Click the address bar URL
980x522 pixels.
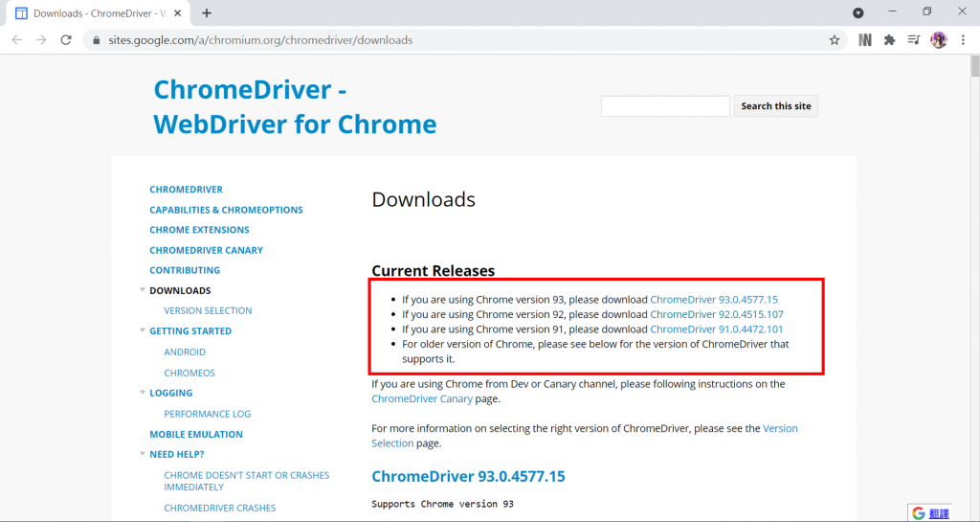pyautogui.click(x=260, y=40)
